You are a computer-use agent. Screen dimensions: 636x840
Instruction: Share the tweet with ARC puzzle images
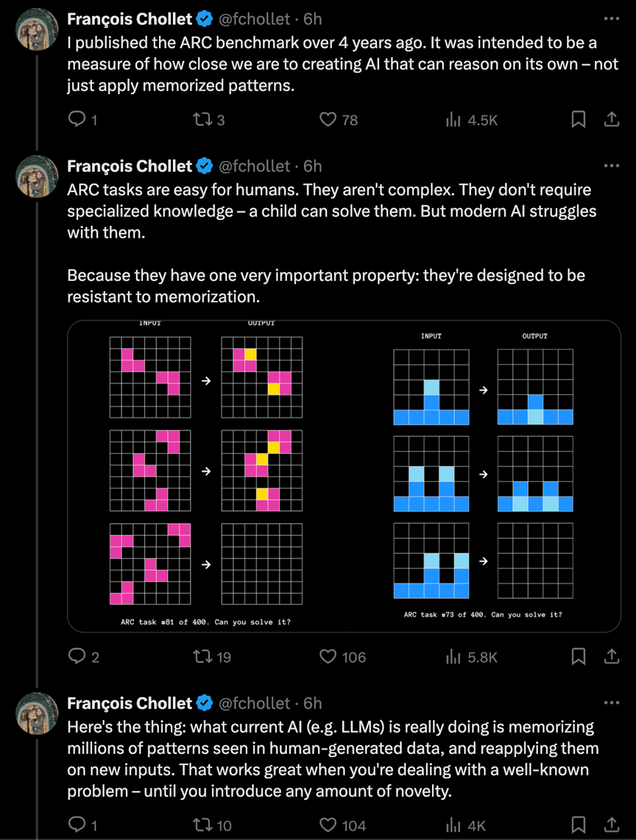click(x=611, y=656)
